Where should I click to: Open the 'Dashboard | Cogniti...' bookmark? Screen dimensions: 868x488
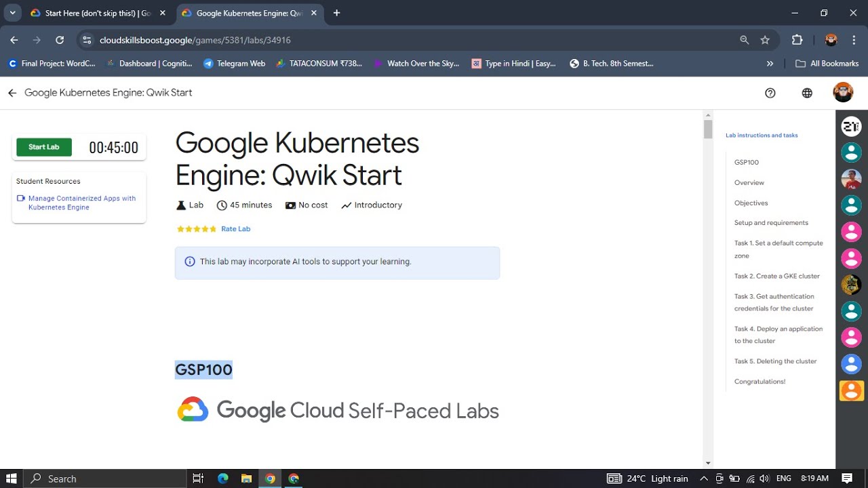pos(149,63)
